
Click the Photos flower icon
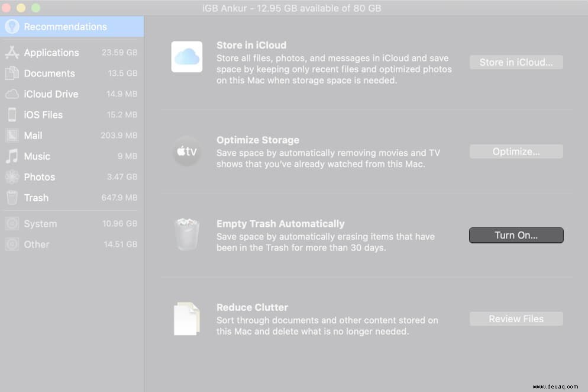(12, 177)
